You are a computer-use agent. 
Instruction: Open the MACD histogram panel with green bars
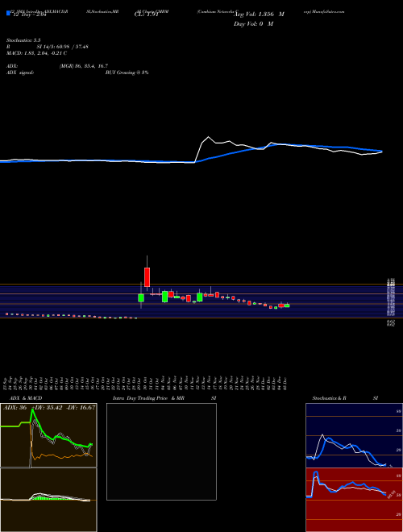pyautogui.click(x=48, y=500)
